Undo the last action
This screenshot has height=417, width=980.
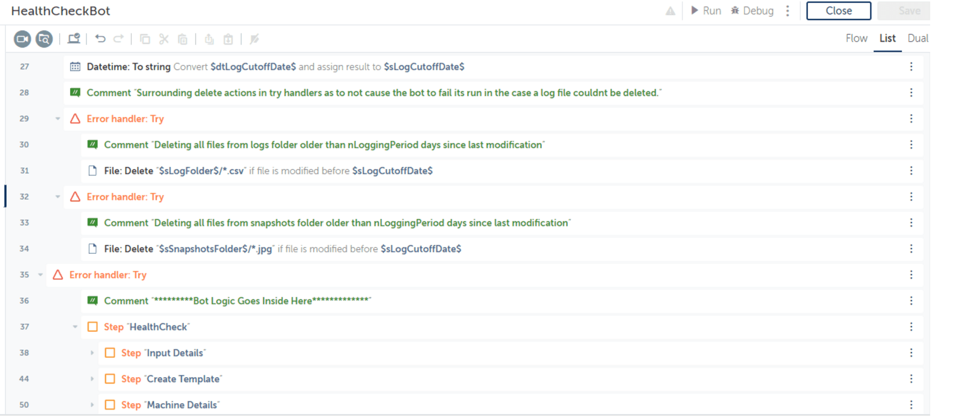coord(100,39)
